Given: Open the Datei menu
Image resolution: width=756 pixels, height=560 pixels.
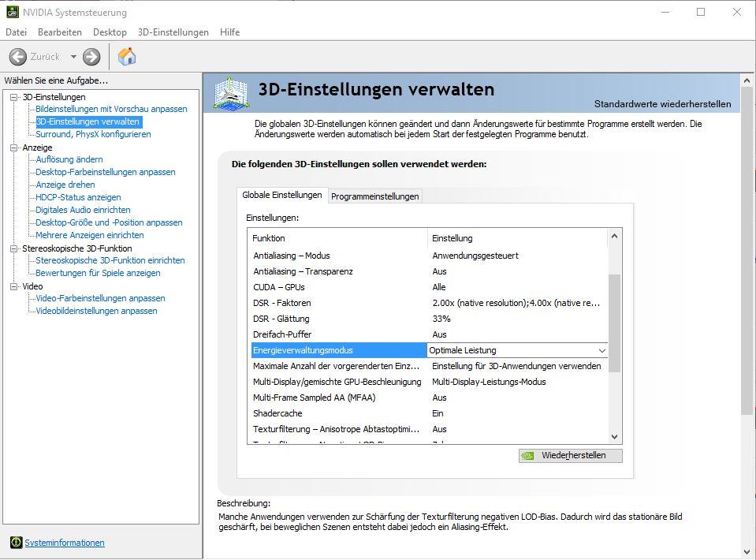Looking at the screenshot, I should click(16, 32).
